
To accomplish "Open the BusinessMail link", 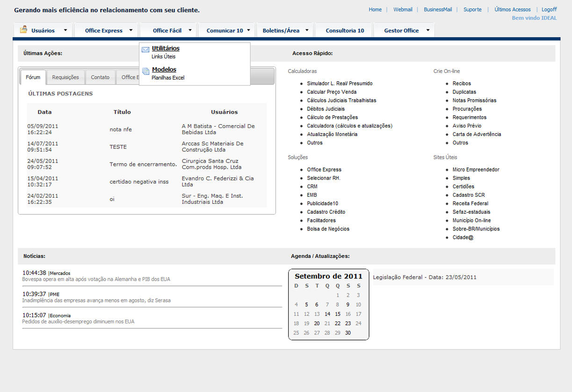I will (438, 9).
